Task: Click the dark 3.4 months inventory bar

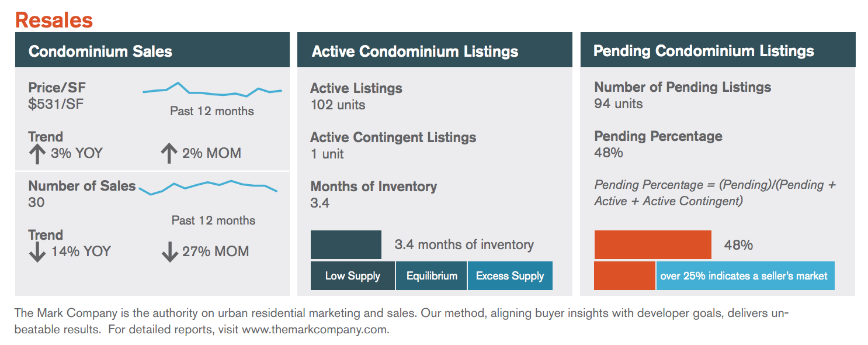Action: pyautogui.click(x=346, y=244)
